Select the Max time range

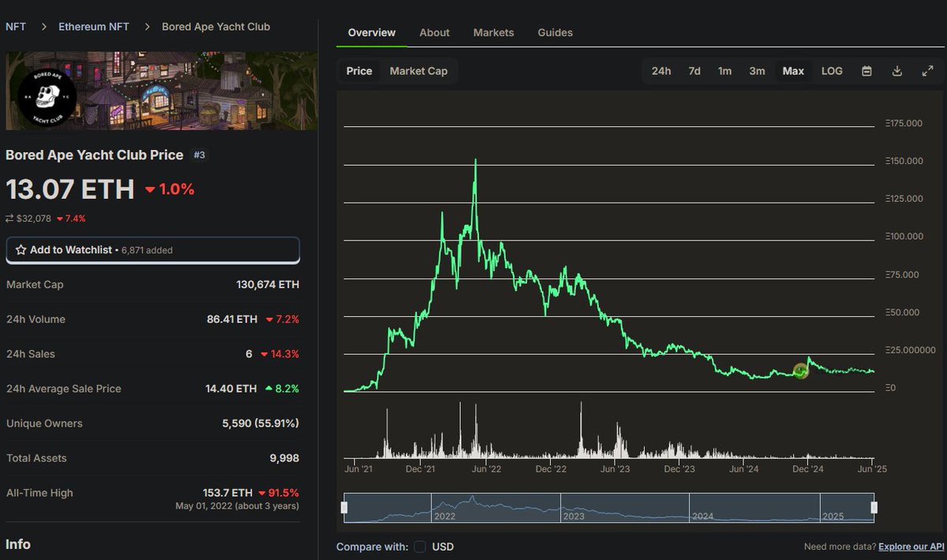pos(793,71)
